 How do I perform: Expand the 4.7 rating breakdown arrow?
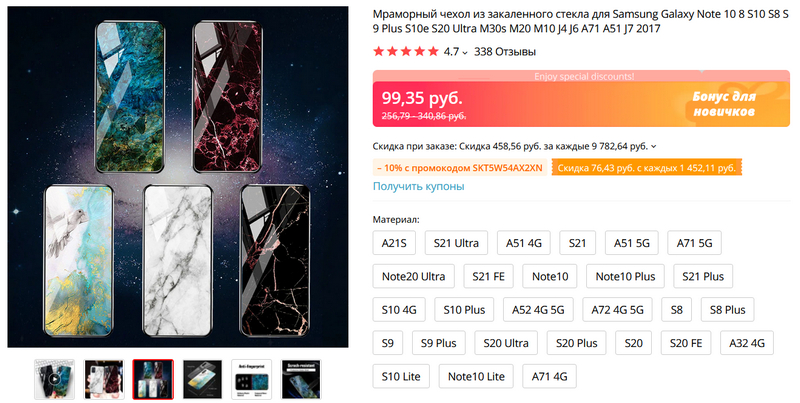tap(465, 52)
